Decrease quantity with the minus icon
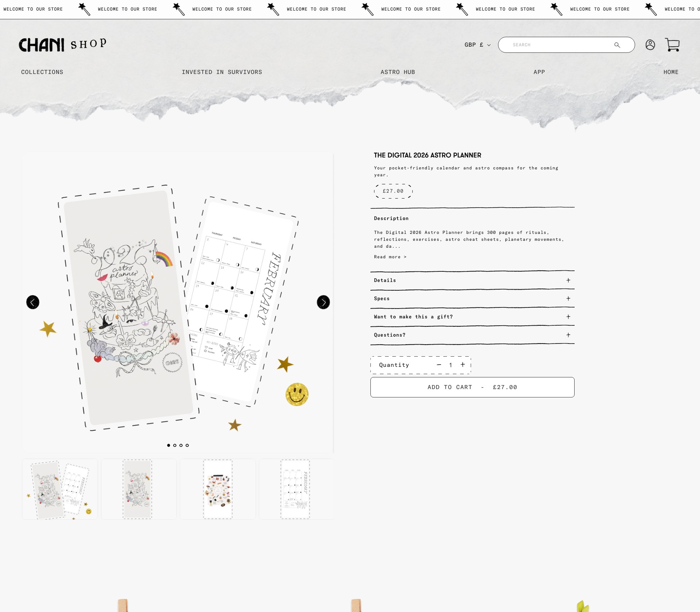The height and width of the screenshot is (612, 700). coord(439,365)
